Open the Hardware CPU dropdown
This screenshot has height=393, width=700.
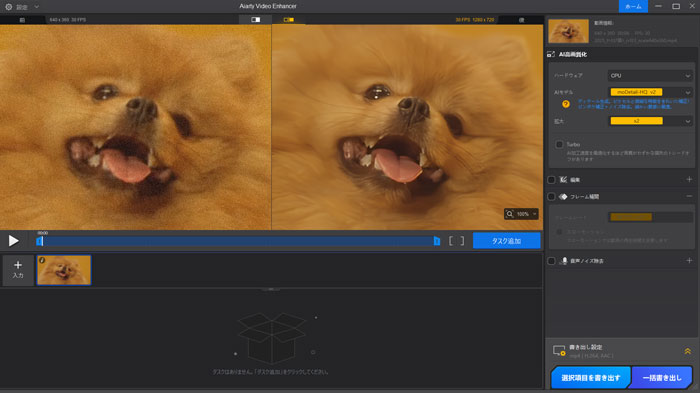650,75
